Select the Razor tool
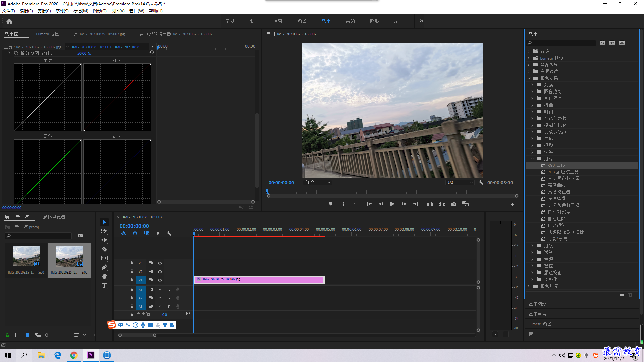 click(104, 249)
